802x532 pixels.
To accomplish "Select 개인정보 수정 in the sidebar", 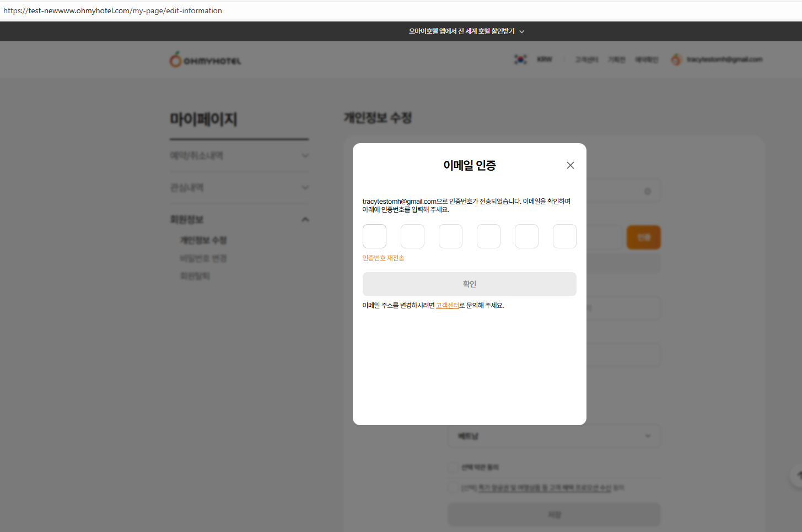I will click(x=203, y=241).
